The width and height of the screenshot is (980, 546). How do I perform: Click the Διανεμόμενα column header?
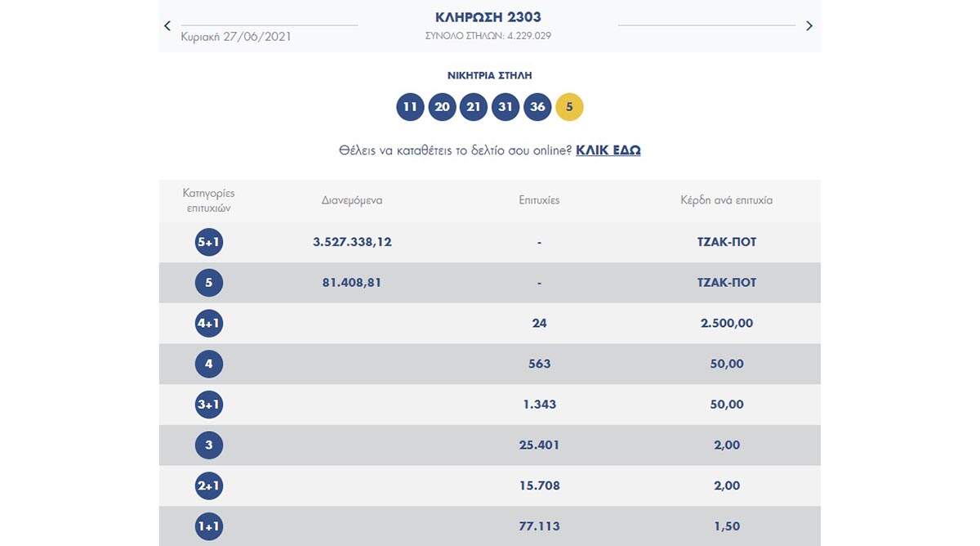(352, 200)
